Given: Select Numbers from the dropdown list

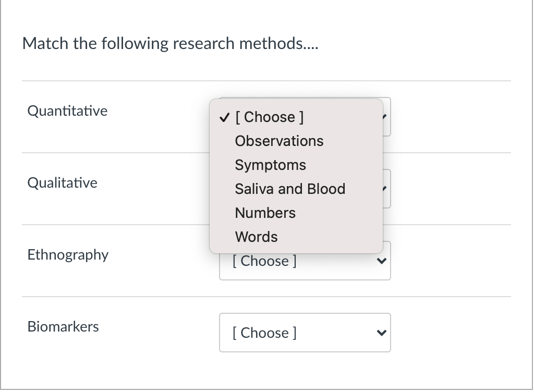Looking at the screenshot, I should coord(265,213).
